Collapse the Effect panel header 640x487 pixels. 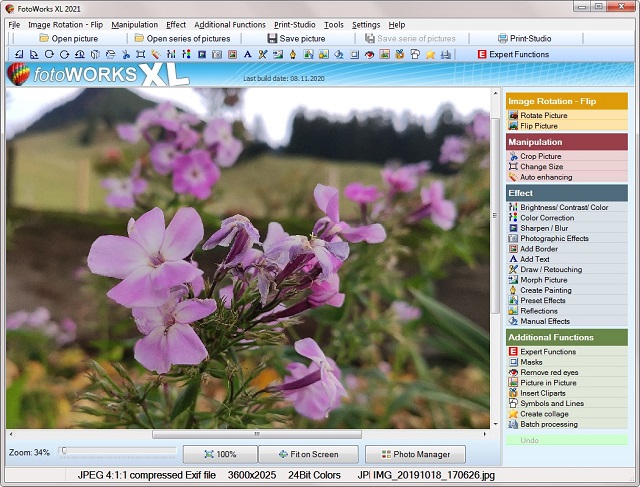[566, 192]
